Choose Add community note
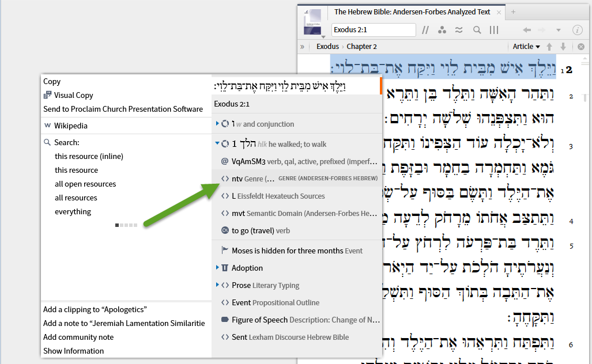 [78, 338]
